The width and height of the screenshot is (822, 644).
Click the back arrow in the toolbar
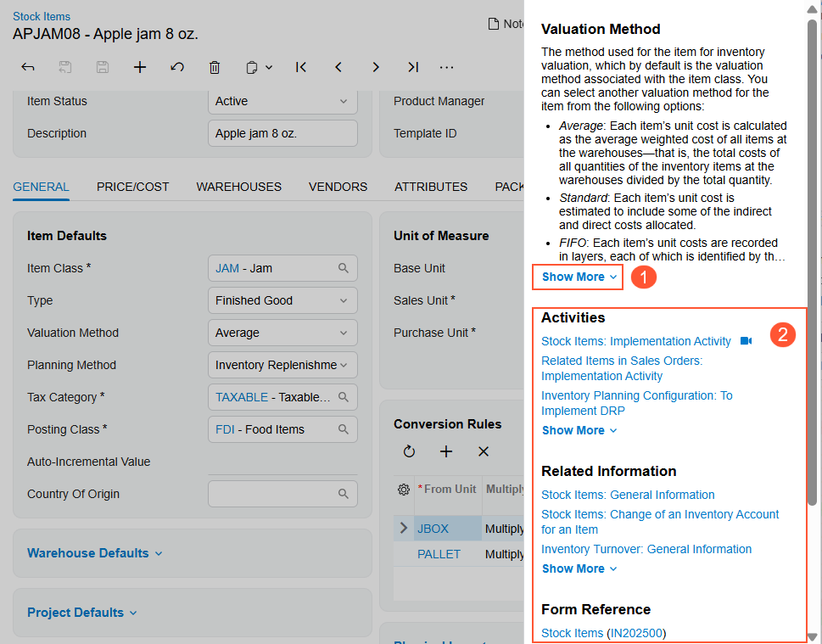pos(28,67)
